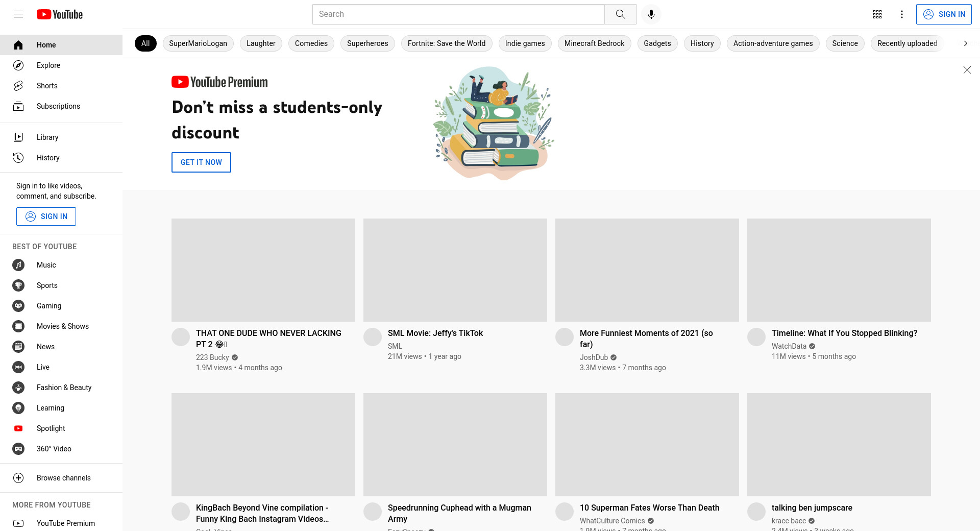Select the Indie games chip
Image resolution: width=980 pixels, height=531 pixels.
tap(525, 43)
